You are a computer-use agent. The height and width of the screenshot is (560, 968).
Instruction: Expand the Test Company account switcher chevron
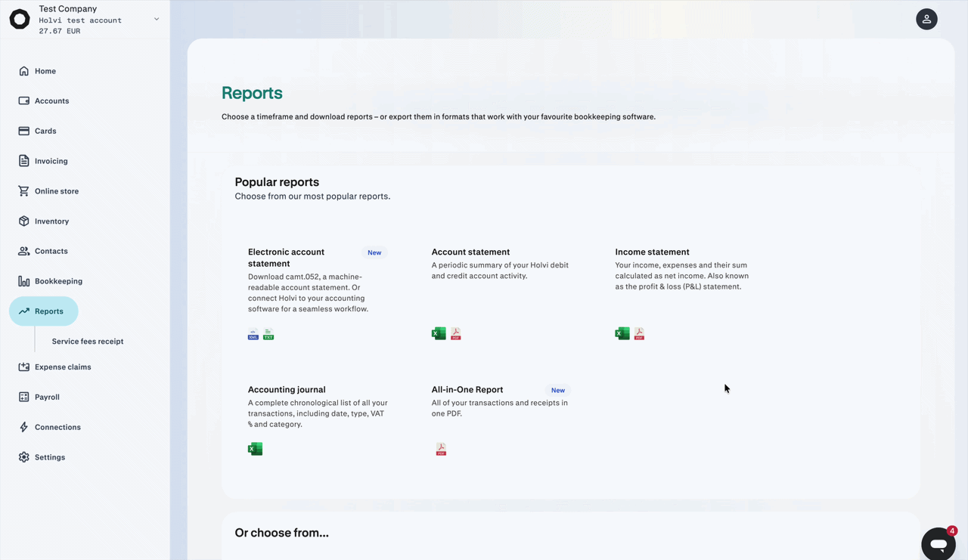click(157, 19)
